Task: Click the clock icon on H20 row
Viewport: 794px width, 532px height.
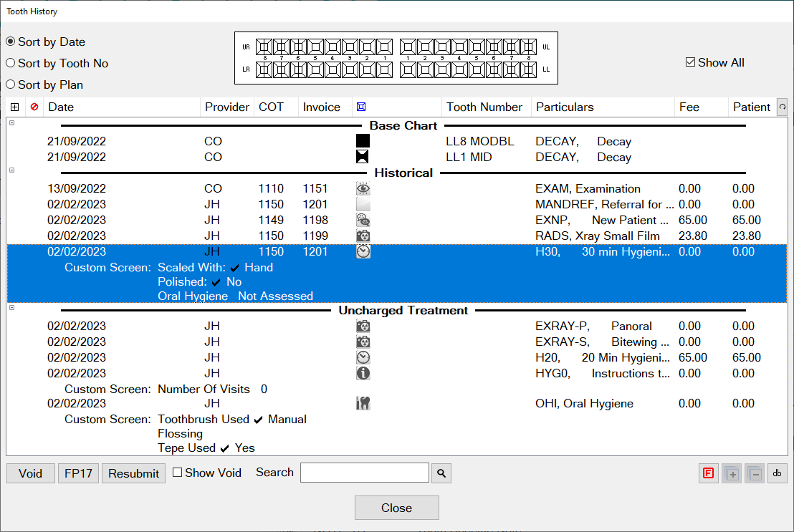Action: point(363,357)
